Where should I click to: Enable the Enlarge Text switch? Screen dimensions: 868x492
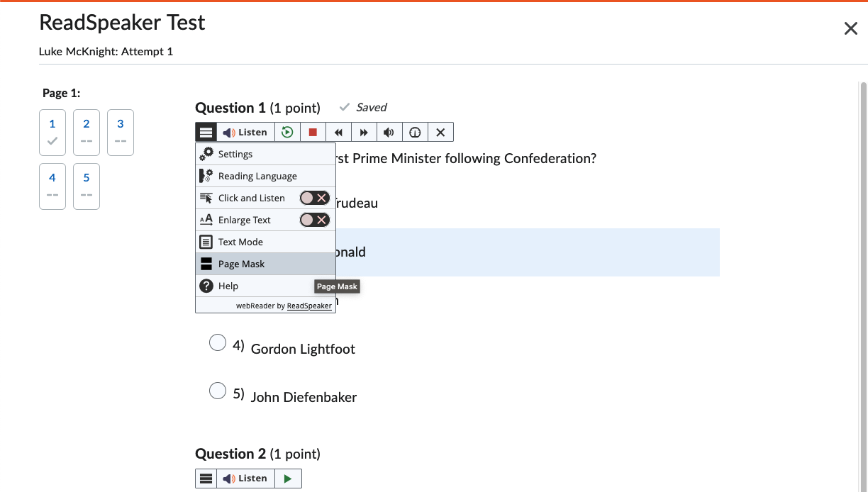pos(314,220)
